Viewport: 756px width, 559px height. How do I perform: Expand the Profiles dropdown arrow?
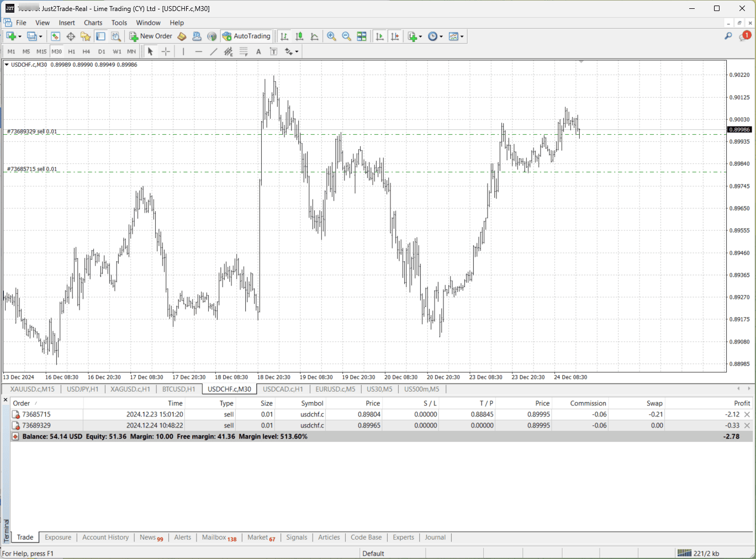40,37
